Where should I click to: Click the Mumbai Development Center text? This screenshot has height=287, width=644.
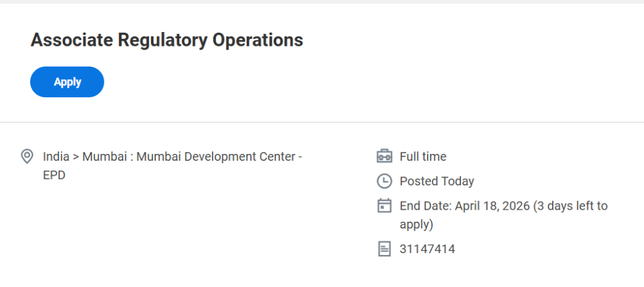tap(216, 156)
